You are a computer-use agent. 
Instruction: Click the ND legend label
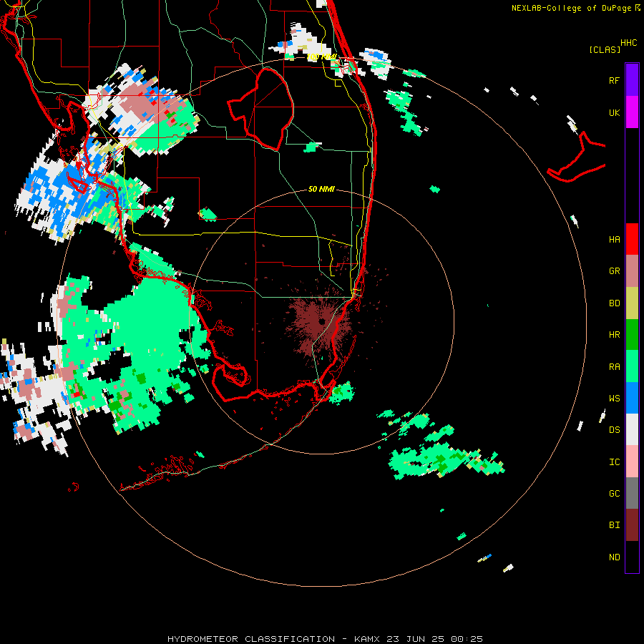click(x=614, y=557)
